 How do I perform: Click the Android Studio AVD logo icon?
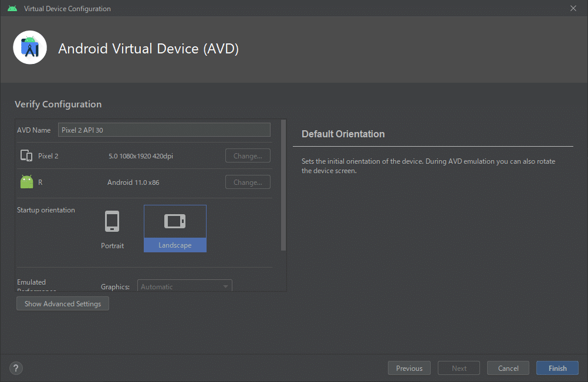point(30,48)
